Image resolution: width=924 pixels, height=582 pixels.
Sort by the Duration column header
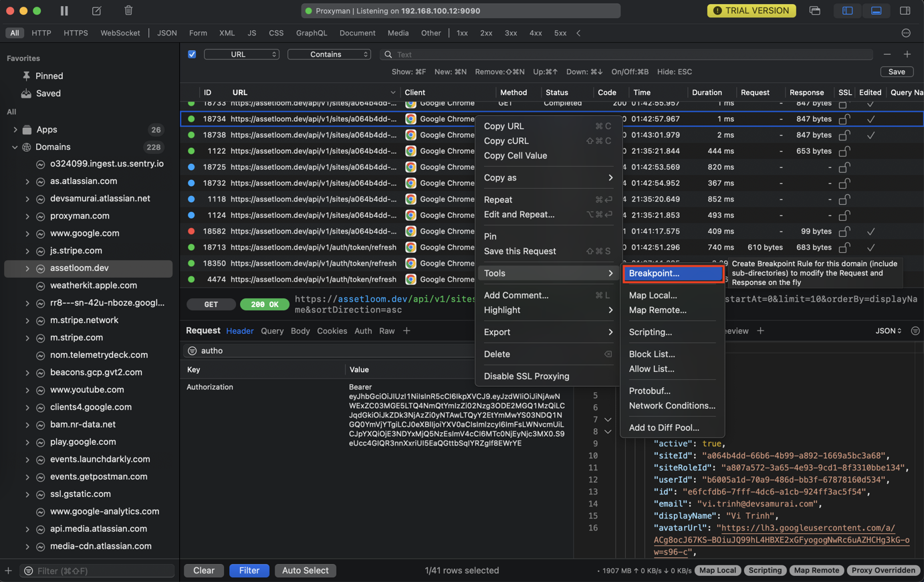pyautogui.click(x=707, y=92)
